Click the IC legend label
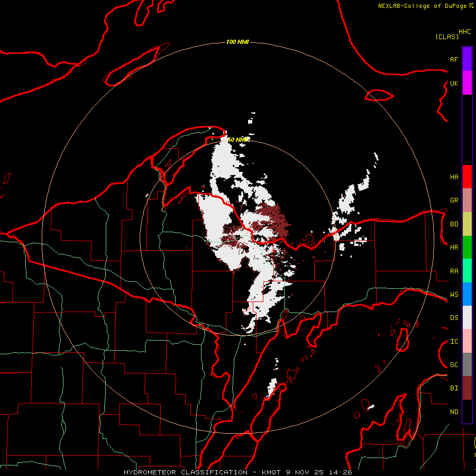This screenshot has width=476, height=476. (x=454, y=342)
